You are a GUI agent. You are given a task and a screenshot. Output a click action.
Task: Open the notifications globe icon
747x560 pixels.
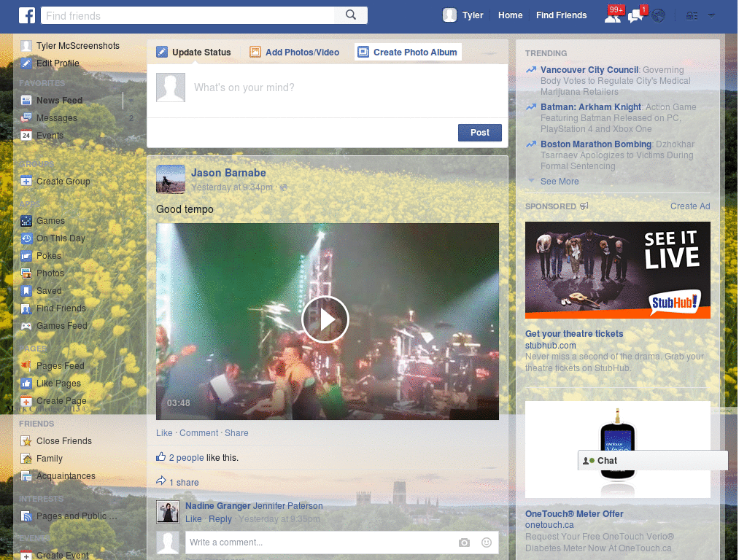point(659,16)
